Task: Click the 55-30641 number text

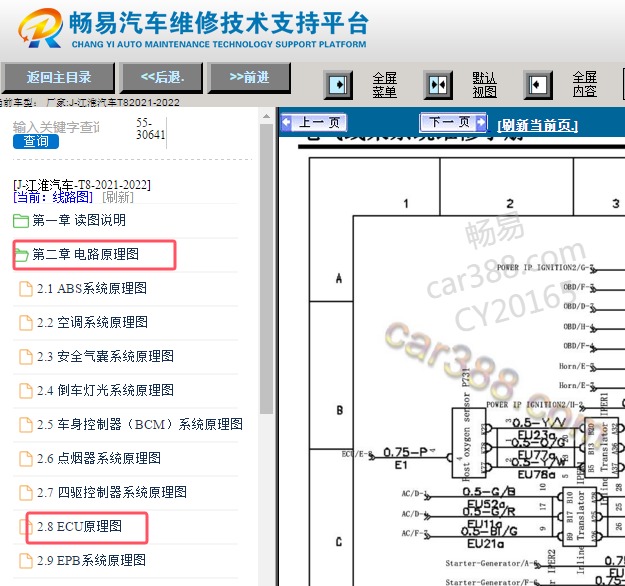Action: pos(151,128)
